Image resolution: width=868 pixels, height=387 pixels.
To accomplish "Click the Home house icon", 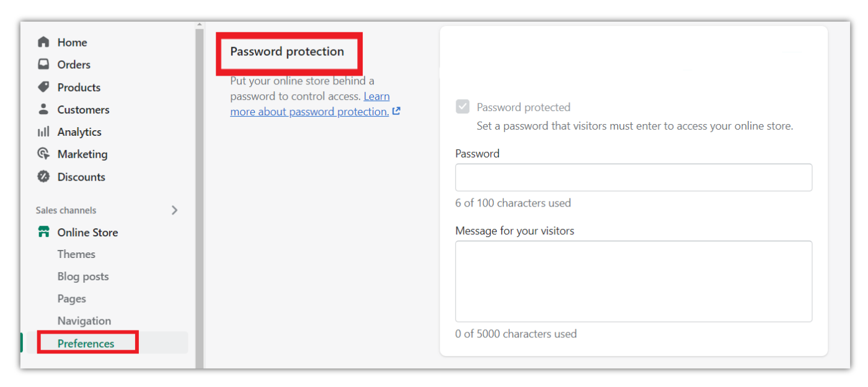I will (43, 42).
